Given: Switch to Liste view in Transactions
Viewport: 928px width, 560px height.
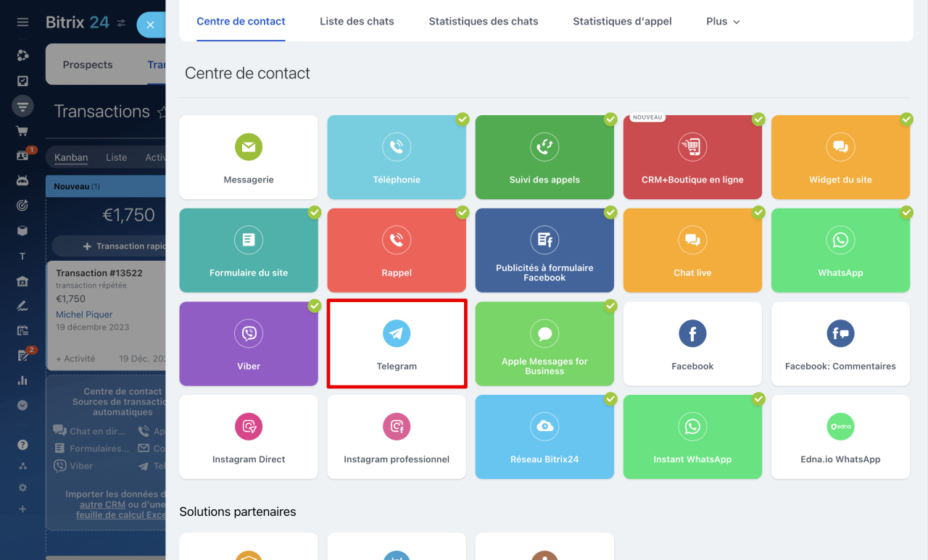Looking at the screenshot, I should [116, 157].
